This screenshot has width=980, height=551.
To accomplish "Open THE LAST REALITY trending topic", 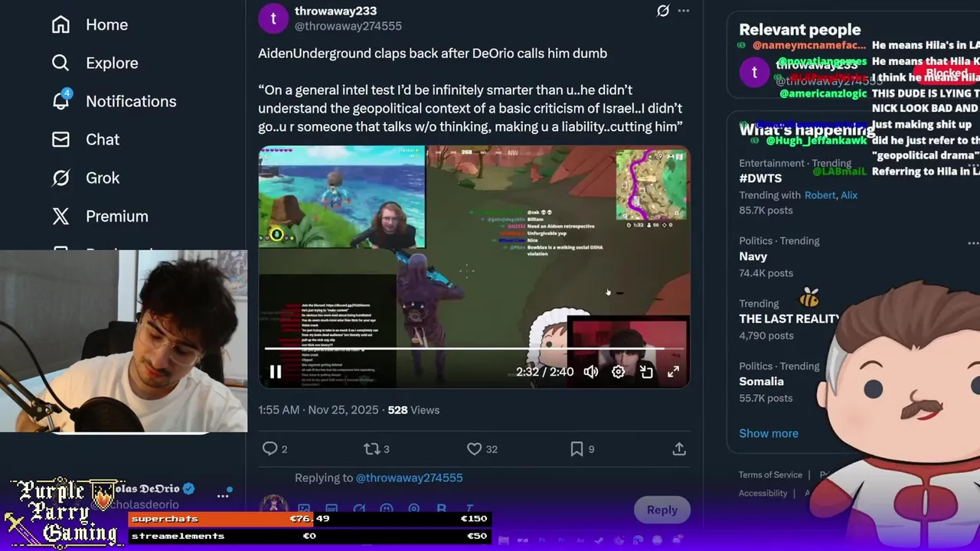I will click(x=789, y=319).
